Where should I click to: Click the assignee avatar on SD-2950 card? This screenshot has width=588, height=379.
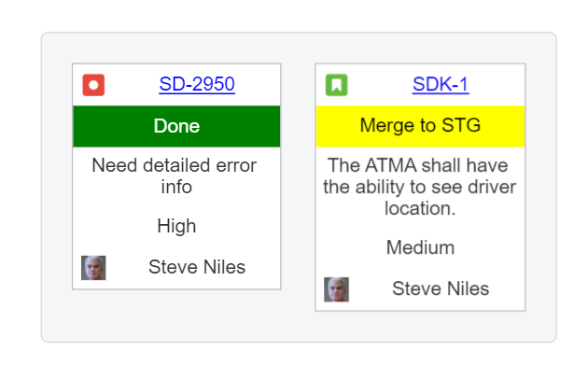point(93,268)
